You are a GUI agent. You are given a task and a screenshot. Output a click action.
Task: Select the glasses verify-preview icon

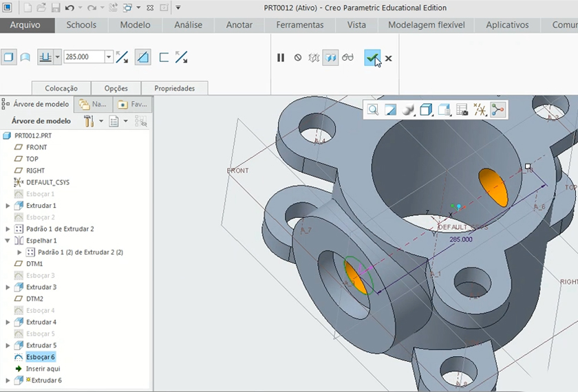coord(348,58)
